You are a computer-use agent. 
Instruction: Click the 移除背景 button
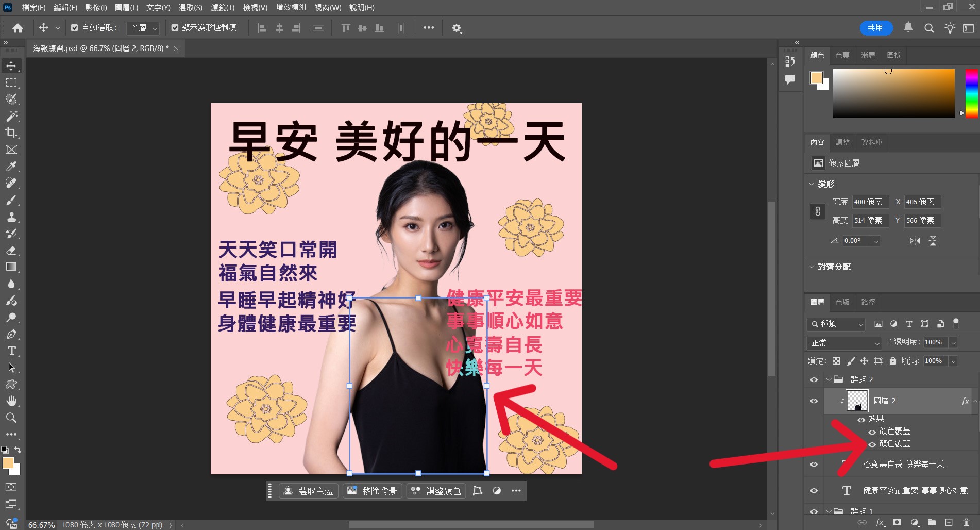coord(373,491)
